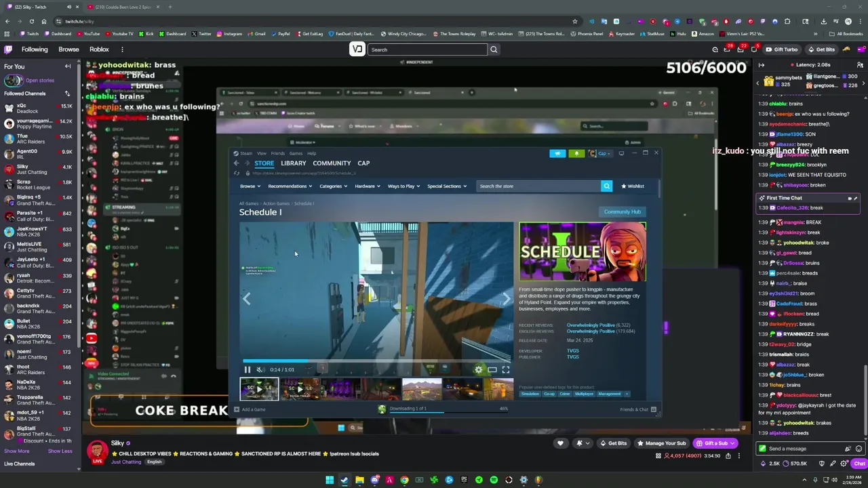
Task: Open the Twitch Following page
Action: coord(35,49)
